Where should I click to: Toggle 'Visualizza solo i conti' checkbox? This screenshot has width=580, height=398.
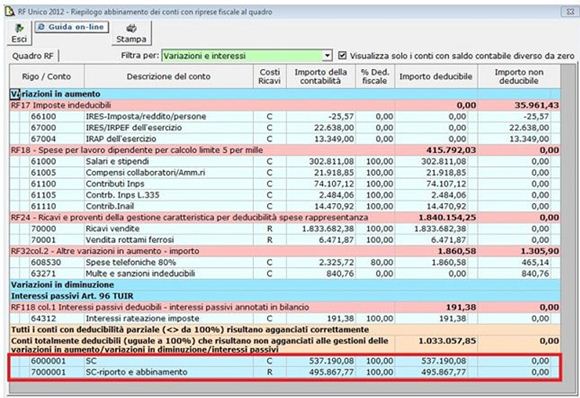pyautogui.click(x=343, y=55)
